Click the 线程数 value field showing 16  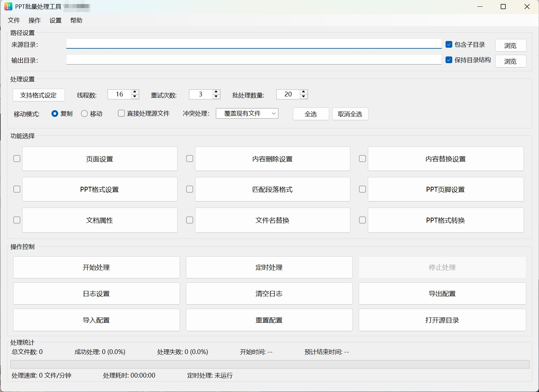coord(119,94)
